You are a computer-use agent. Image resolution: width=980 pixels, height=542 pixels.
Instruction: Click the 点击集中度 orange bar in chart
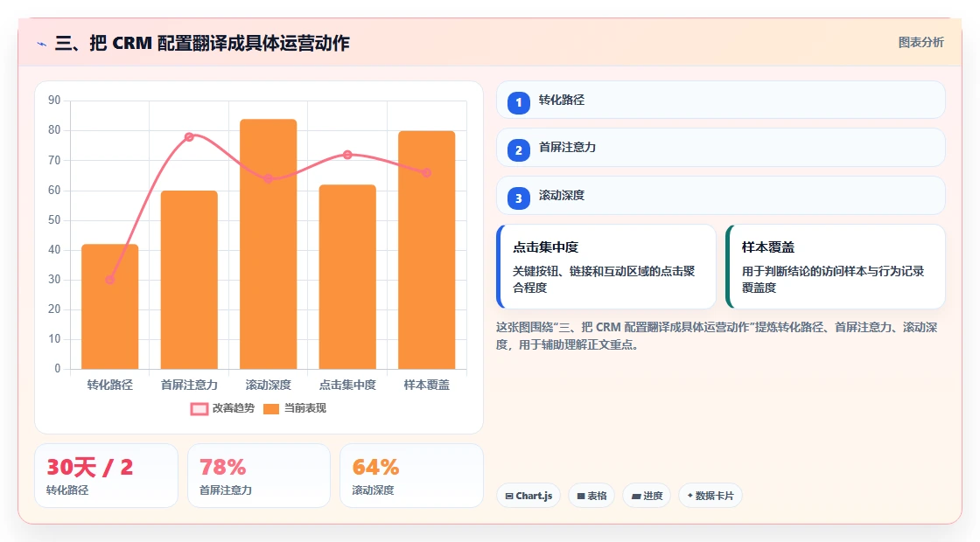(347, 276)
